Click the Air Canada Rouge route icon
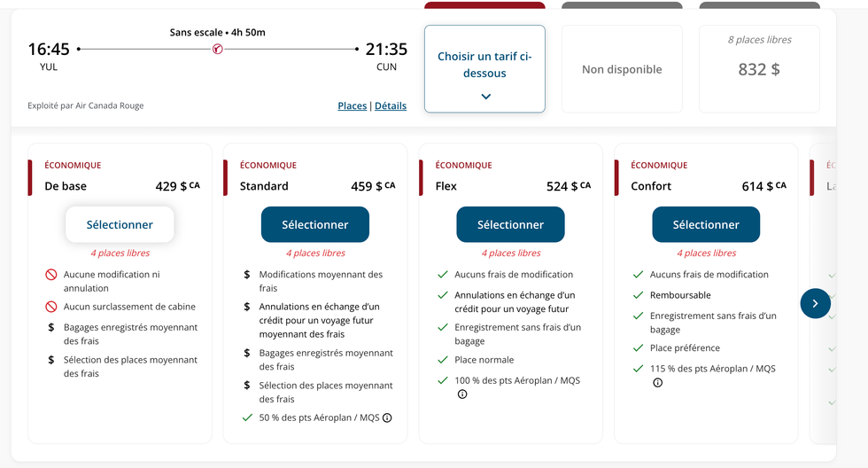Image resolution: width=868 pixels, height=468 pixels. pyautogui.click(x=218, y=49)
